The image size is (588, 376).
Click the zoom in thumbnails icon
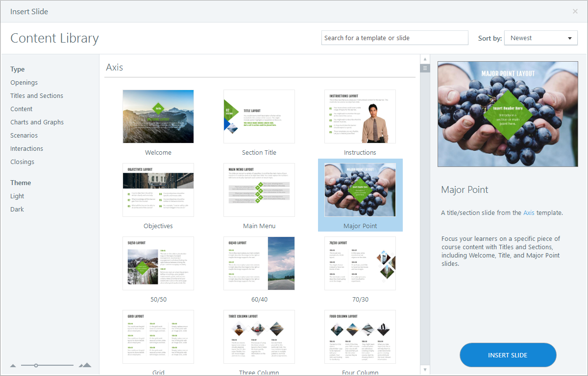84,365
